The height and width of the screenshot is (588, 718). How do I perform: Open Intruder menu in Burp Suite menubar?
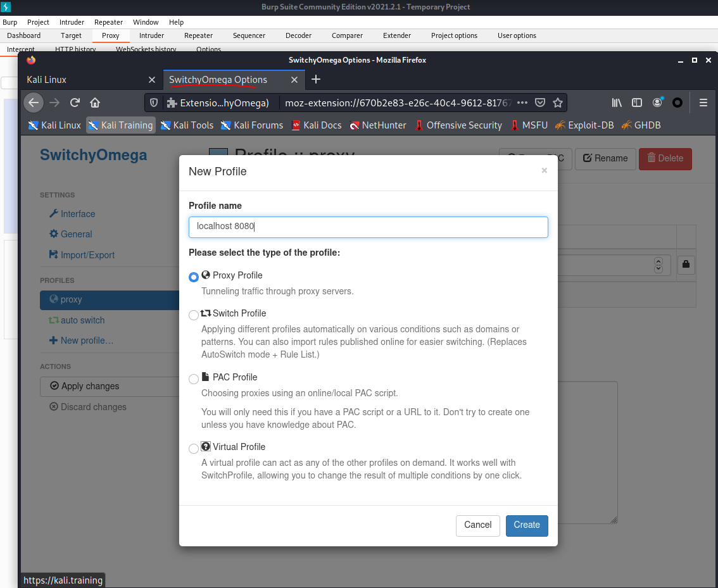72,22
